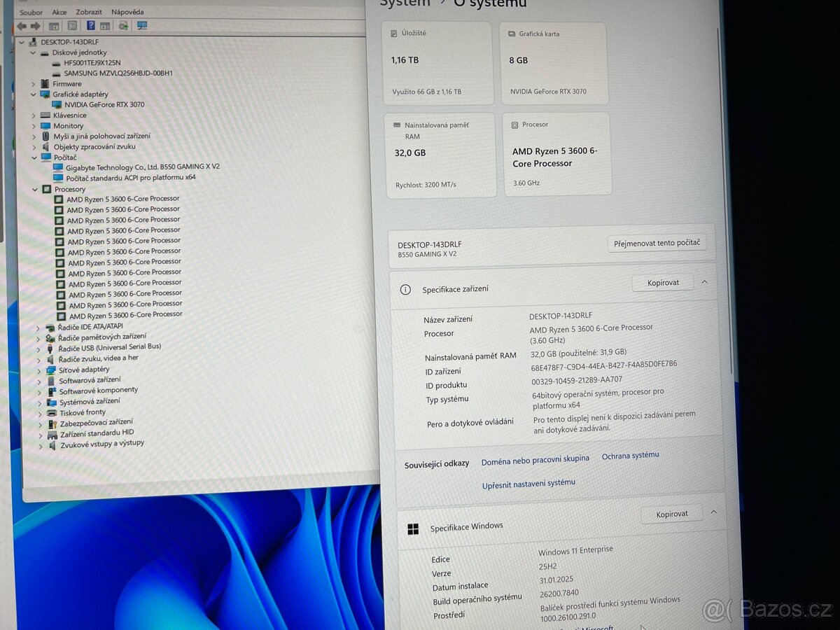Open the Soubor menu

tap(31, 12)
